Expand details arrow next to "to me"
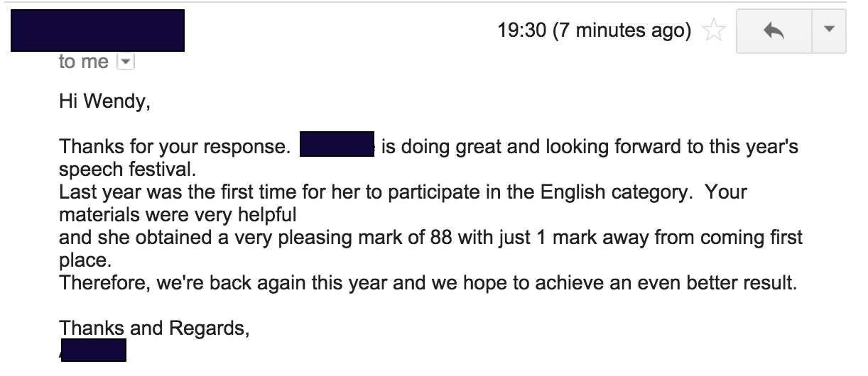The image size is (868, 376). click(x=125, y=62)
